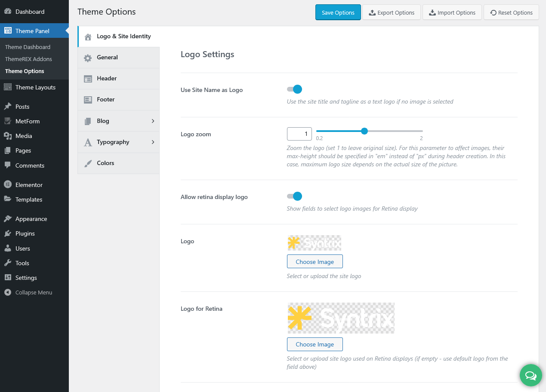The image size is (546, 392).
Task: Open the Footer options tab
Action: [x=106, y=100]
